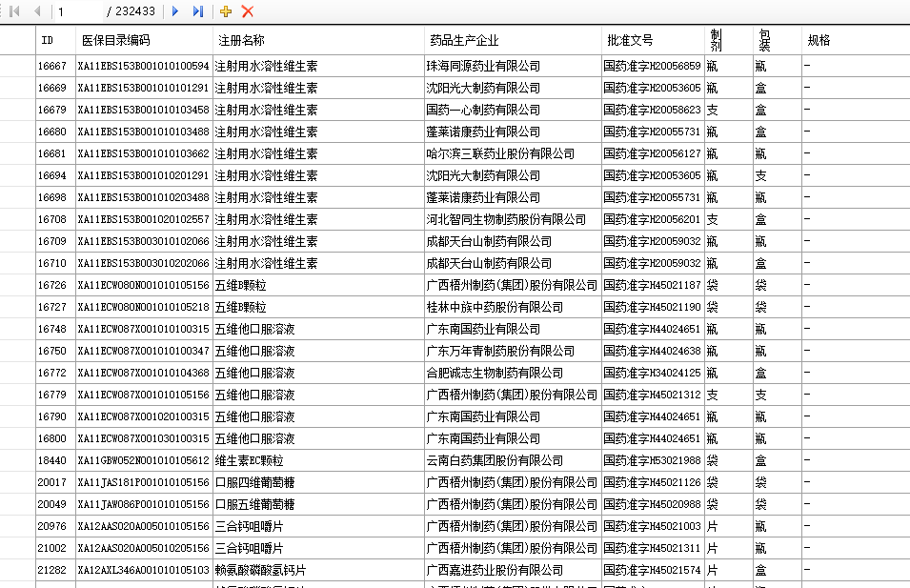910x588 pixels.
Task: Delete the current record with red X
Action: pos(248,11)
